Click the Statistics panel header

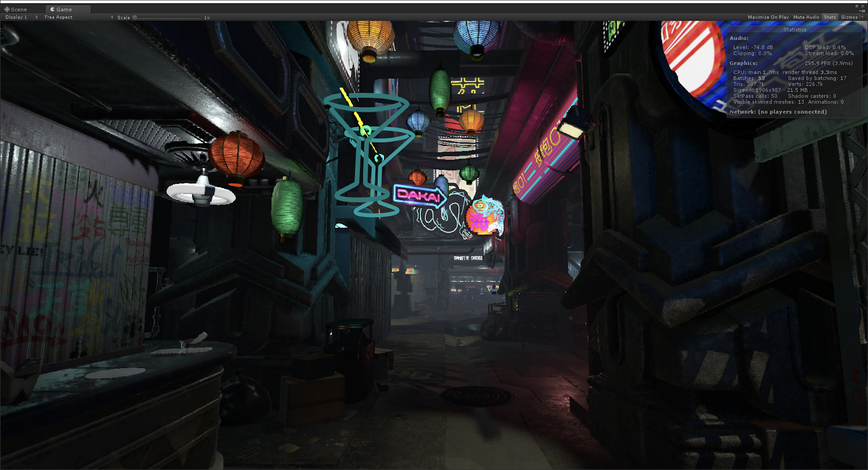click(x=794, y=30)
